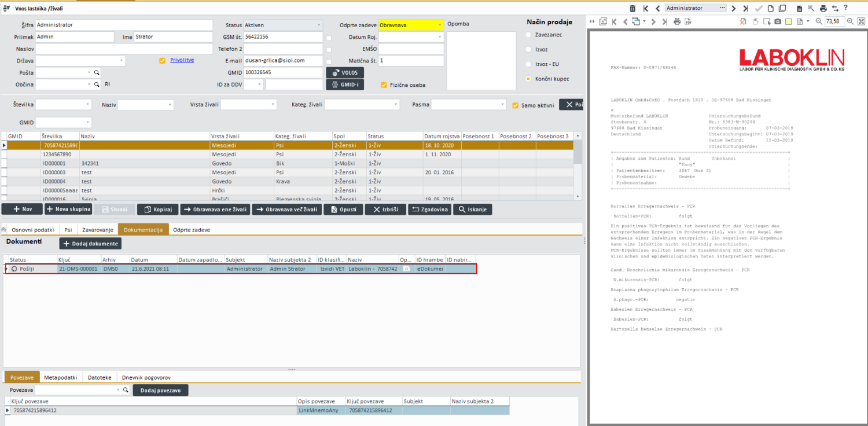
Task: Zoom in on the document preview
Action: tap(850, 21)
